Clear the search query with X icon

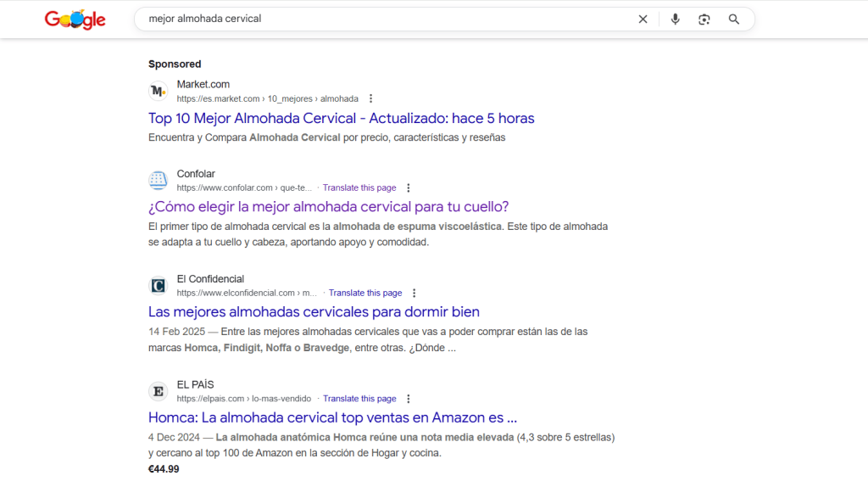pyautogui.click(x=643, y=20)
